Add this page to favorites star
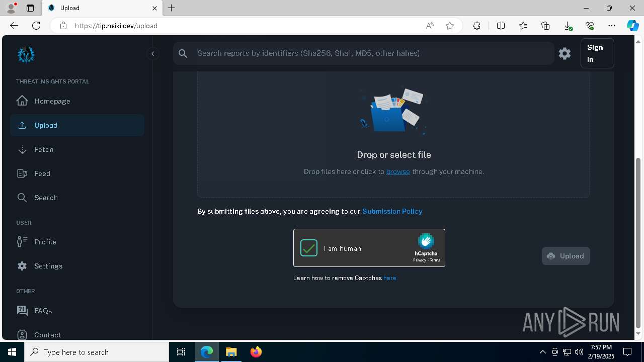 [x=450, y=26]
